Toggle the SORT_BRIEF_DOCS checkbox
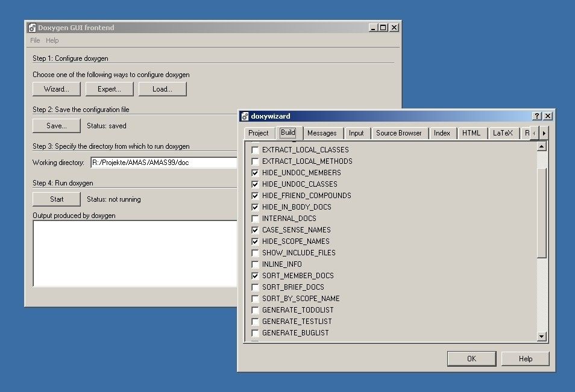Viewport: 575px width, 392px height. 255,287
